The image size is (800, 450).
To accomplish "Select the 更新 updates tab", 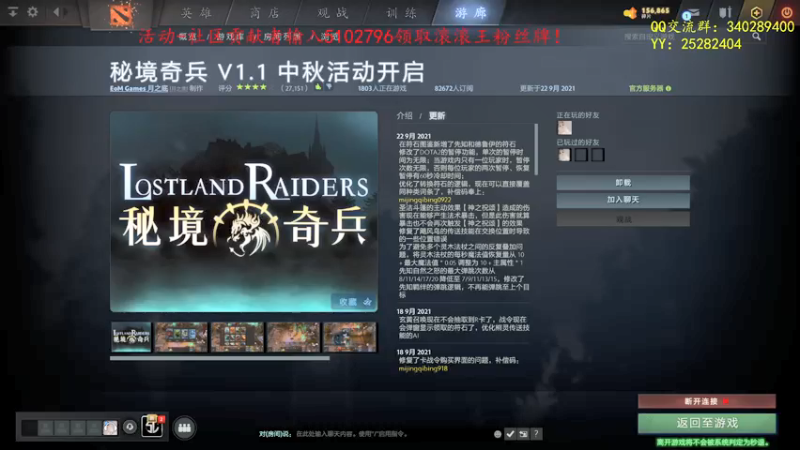I will [x=437, y=116].
